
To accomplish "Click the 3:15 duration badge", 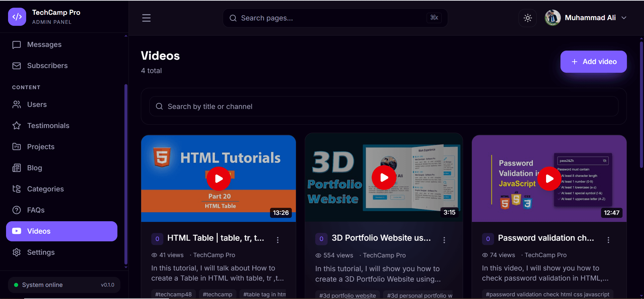I will (449, 213).
